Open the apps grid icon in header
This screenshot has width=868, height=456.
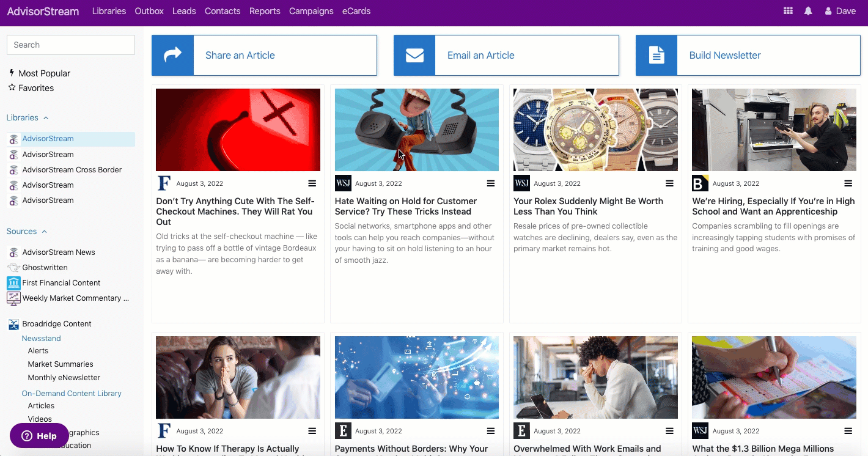pyautogui.click(x=789, y=11)
